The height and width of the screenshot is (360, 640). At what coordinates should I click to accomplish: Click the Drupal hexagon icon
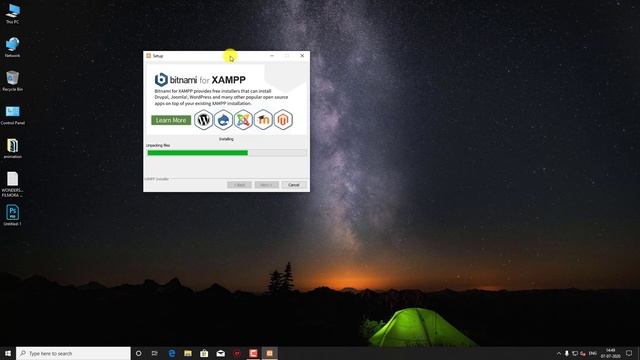tap(223, 120)
